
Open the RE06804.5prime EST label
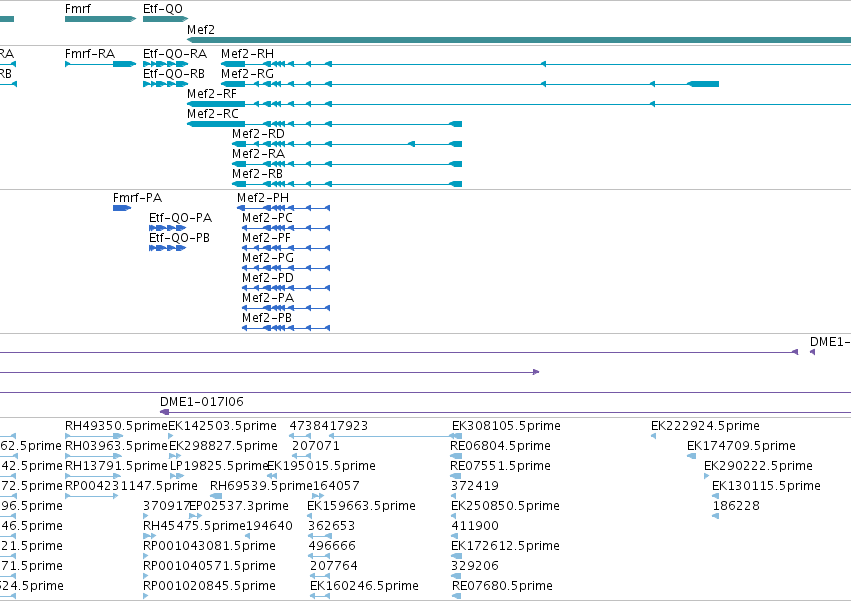(x=500, y=446)
